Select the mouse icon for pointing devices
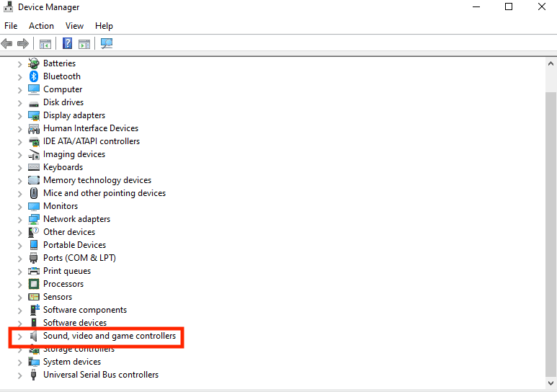The height and width of the screenshot is (392, 557). click(34, 193)
